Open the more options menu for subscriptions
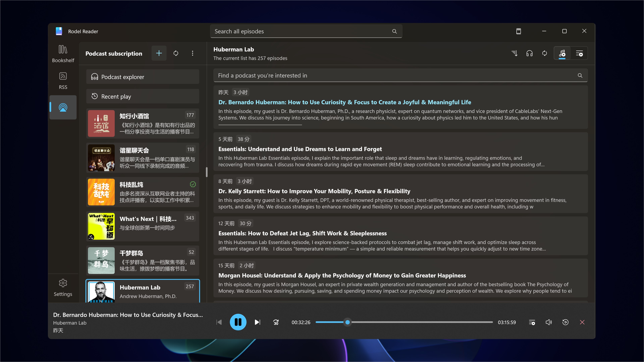 click(x=193, y=53)
